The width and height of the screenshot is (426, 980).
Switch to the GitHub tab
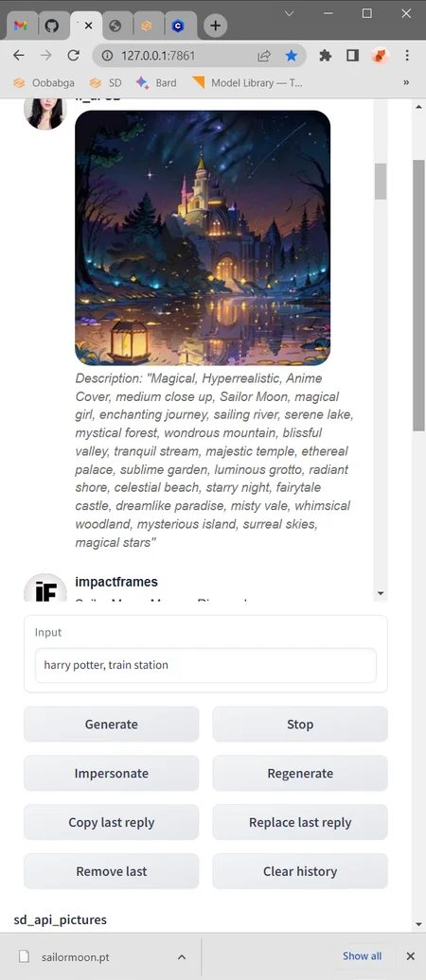click(52, 26)
